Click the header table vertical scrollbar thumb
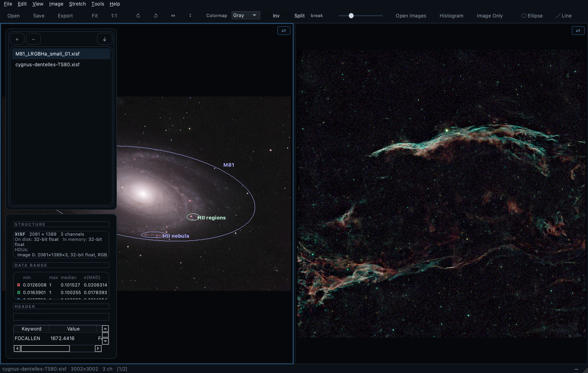 click(x=105, y=335)
